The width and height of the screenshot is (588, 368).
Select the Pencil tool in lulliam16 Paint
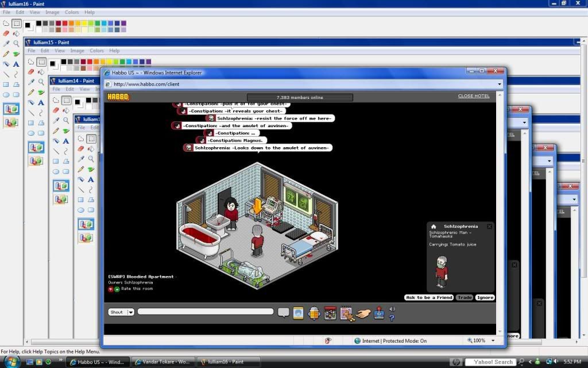point(6,53)
